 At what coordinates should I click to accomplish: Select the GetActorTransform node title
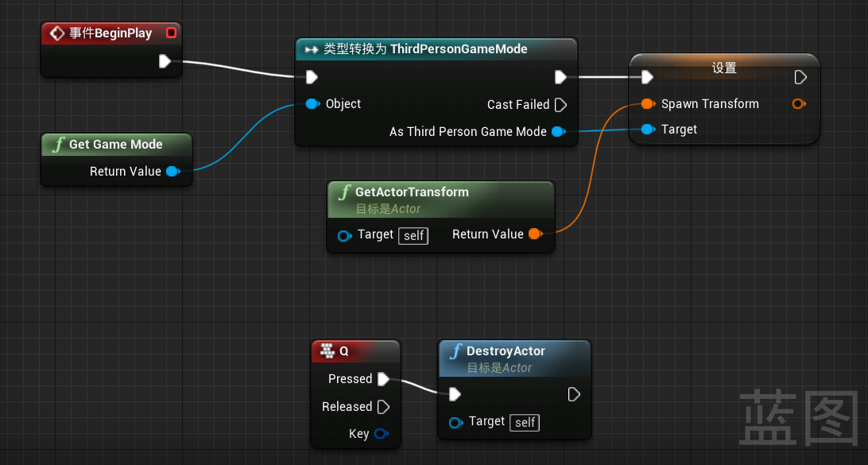[412, 192]
